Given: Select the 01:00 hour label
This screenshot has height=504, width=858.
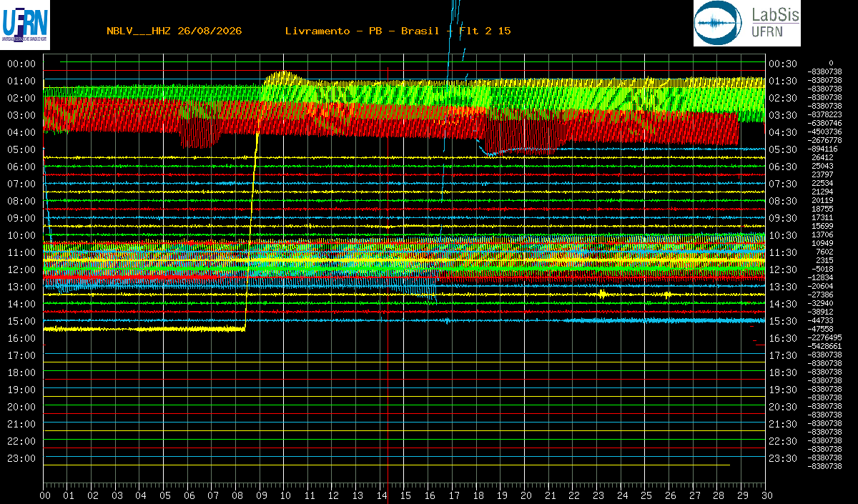Looking at the screenshot, I should tap(21, 81).
